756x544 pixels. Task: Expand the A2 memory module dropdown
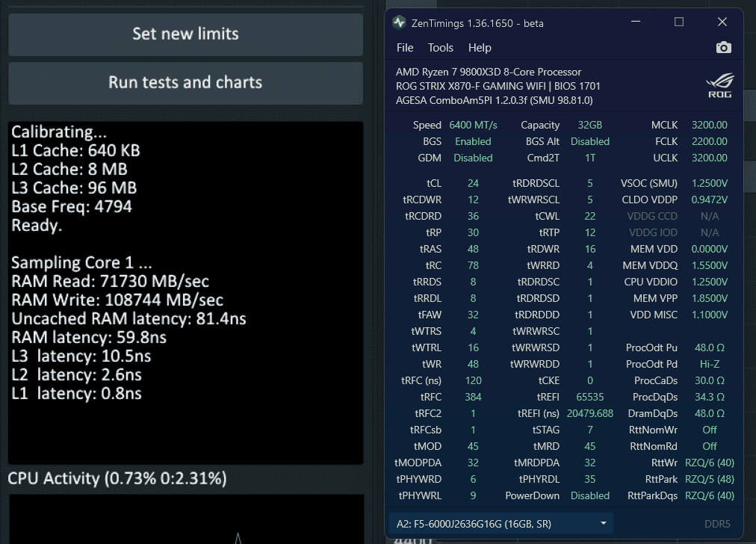tap(499, 524)
